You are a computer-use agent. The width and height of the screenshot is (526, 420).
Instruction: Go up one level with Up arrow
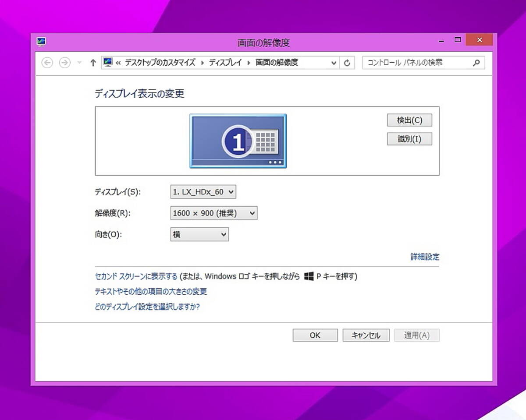click(93, 63)
